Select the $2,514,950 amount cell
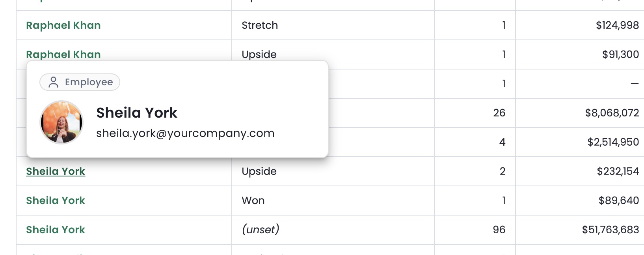 tap(580, 142)
